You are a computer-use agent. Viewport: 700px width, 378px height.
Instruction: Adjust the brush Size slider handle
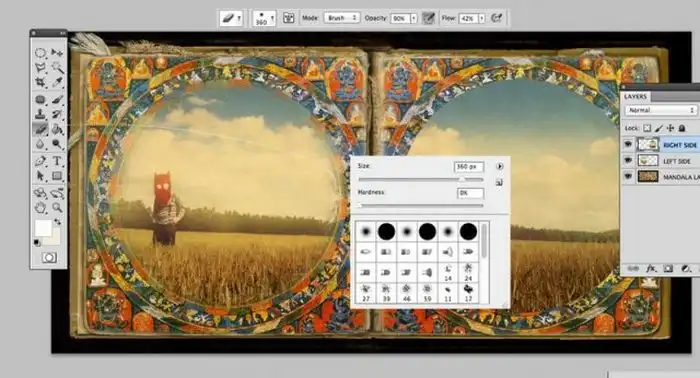462,179
